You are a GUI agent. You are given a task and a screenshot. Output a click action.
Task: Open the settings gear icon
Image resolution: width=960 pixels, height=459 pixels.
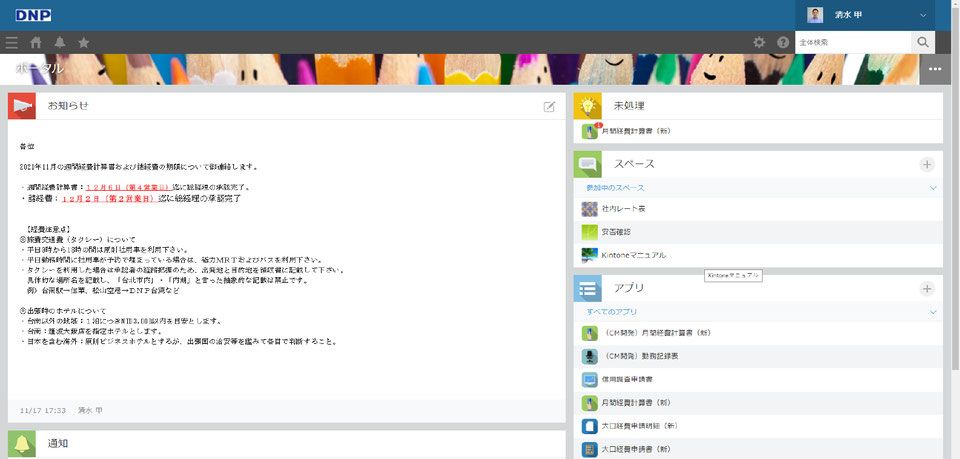pos(759,43)
